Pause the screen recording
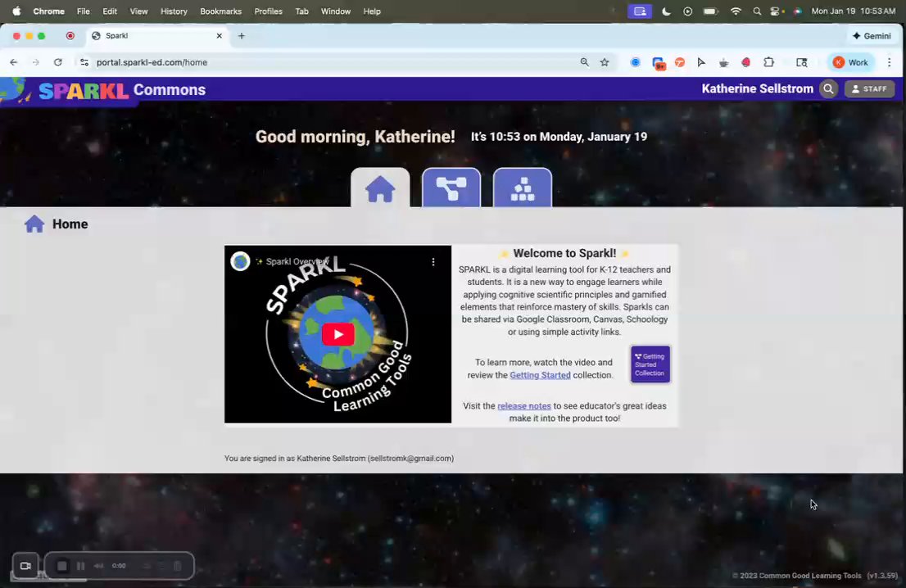 [x=80, y=565]
